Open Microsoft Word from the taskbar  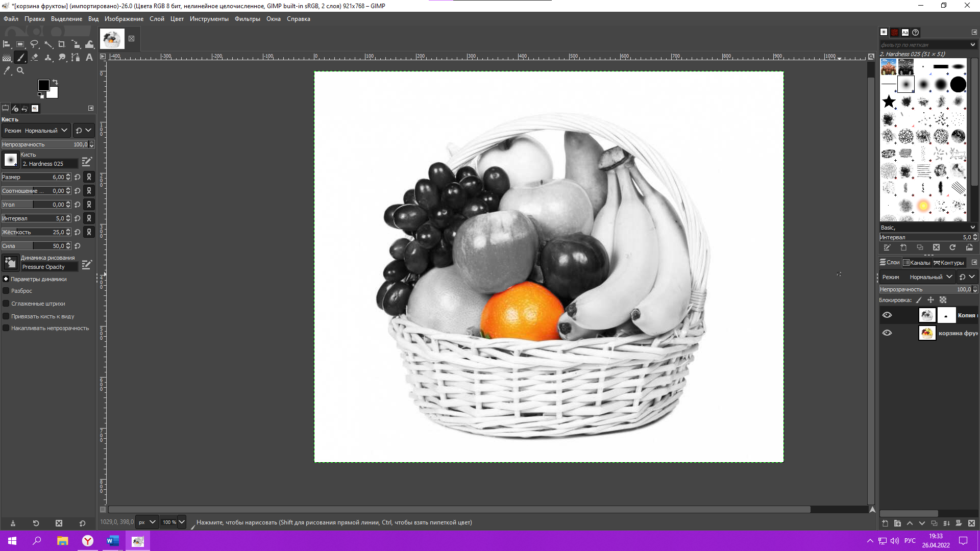coord(113,541)
